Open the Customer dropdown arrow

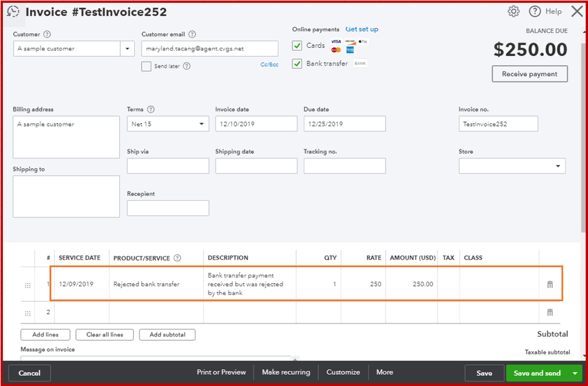point(127,49)
